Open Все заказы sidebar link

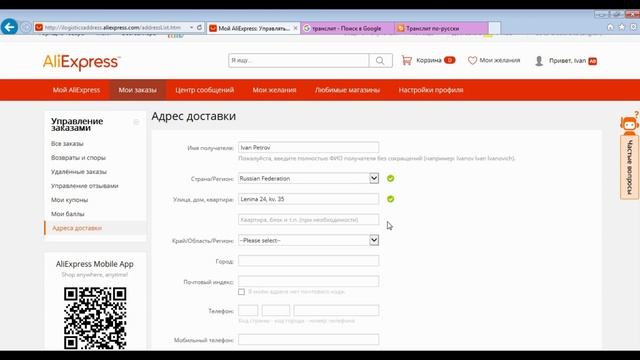pos(67,144)
